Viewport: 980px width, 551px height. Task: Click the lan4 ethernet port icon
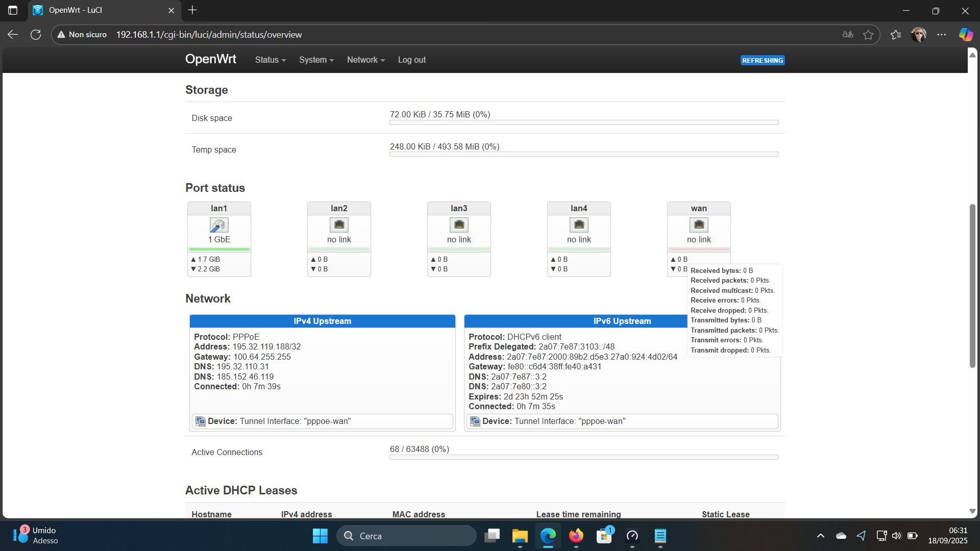[x=579, y=225]
